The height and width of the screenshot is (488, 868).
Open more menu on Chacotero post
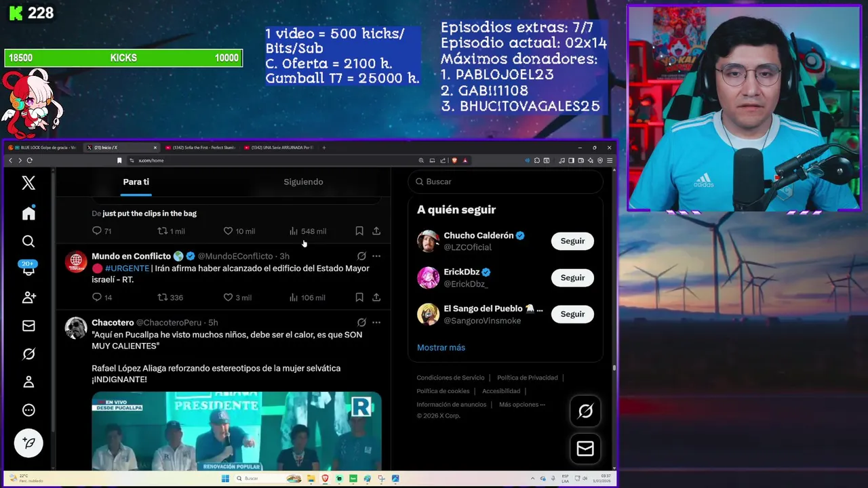tap(376, 323)
